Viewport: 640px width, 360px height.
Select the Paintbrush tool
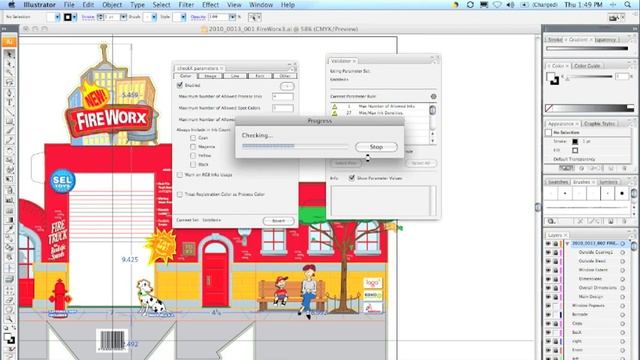9,131
